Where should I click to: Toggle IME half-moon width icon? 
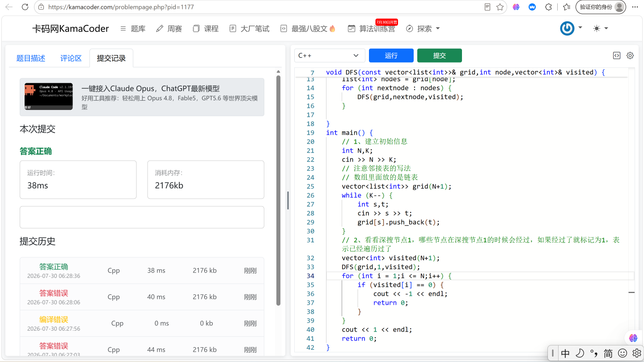580,353
